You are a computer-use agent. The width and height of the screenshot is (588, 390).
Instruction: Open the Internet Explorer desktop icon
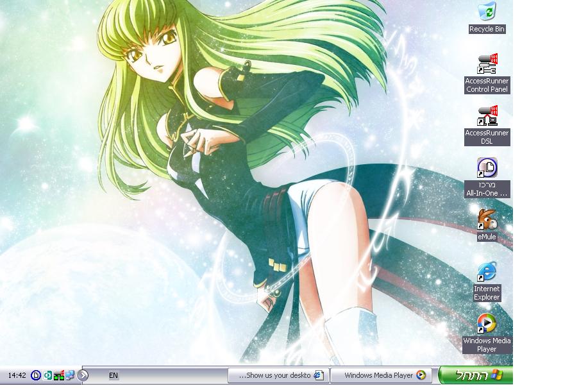pos(487,272)
